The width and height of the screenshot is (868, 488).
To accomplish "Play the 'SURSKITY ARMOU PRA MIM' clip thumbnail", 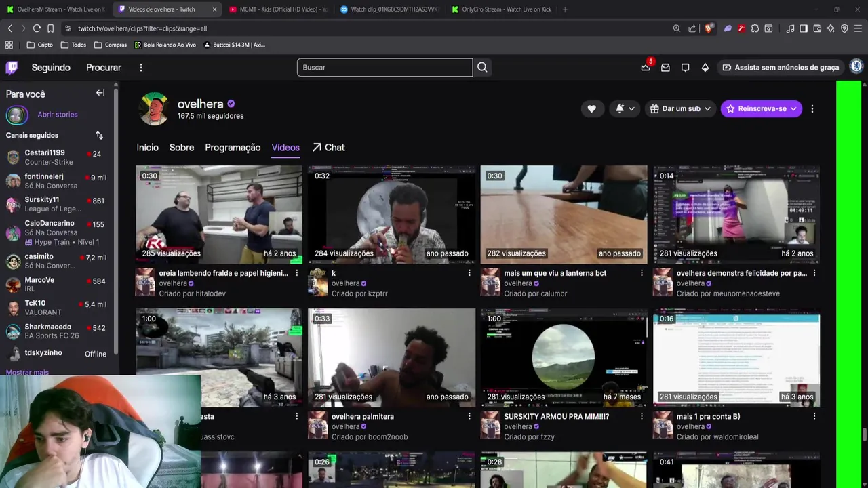I will [x=564, y=358].
